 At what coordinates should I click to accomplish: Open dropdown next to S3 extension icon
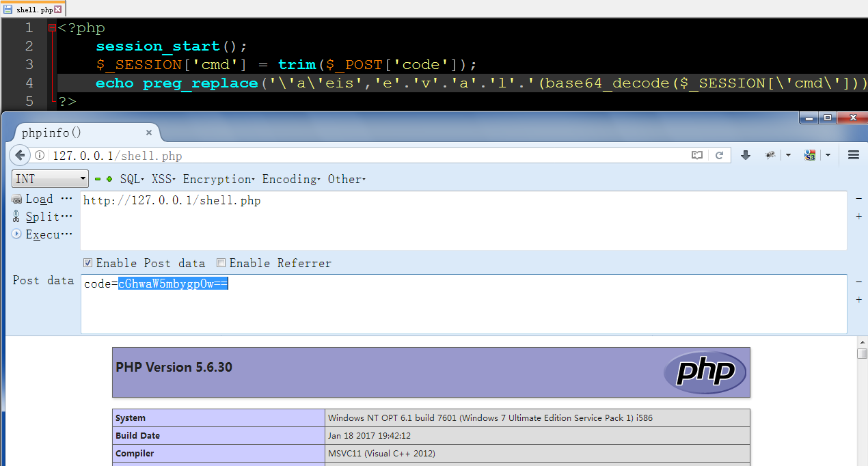(828, 156)
